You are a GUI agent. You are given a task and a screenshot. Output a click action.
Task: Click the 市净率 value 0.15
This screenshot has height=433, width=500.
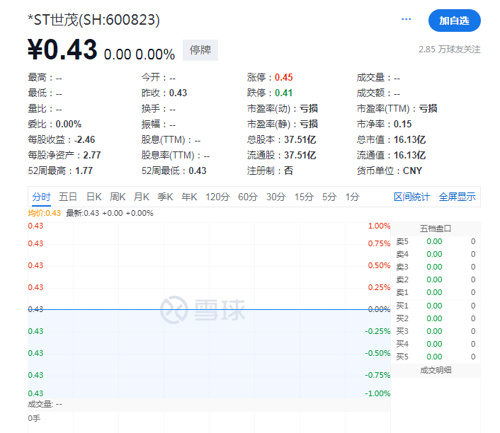[x=403, y=124]
